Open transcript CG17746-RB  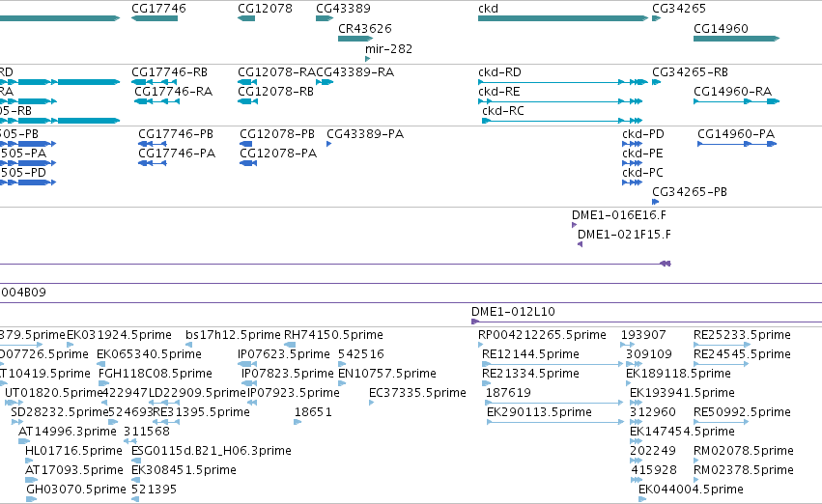[x=169, y=71]
